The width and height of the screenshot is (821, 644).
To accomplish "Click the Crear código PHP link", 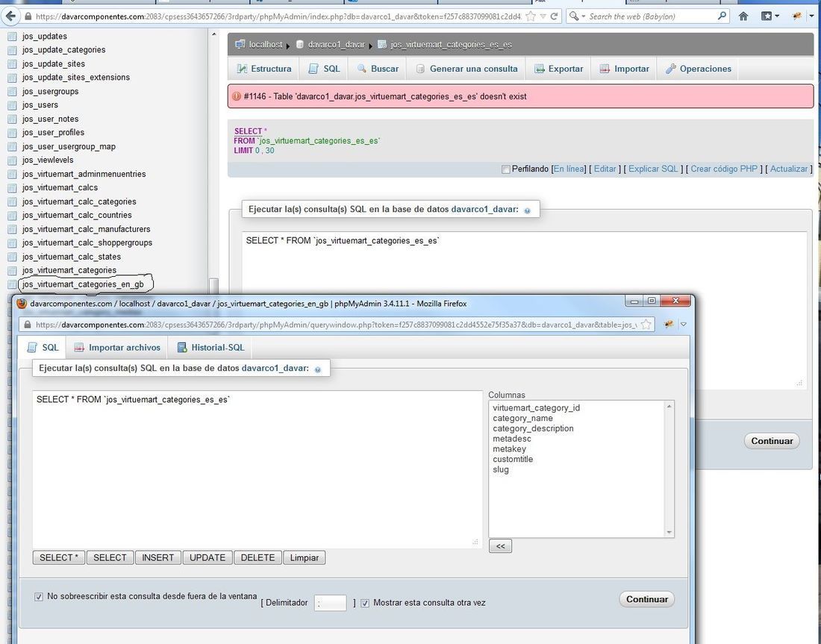I will (724, 169).
